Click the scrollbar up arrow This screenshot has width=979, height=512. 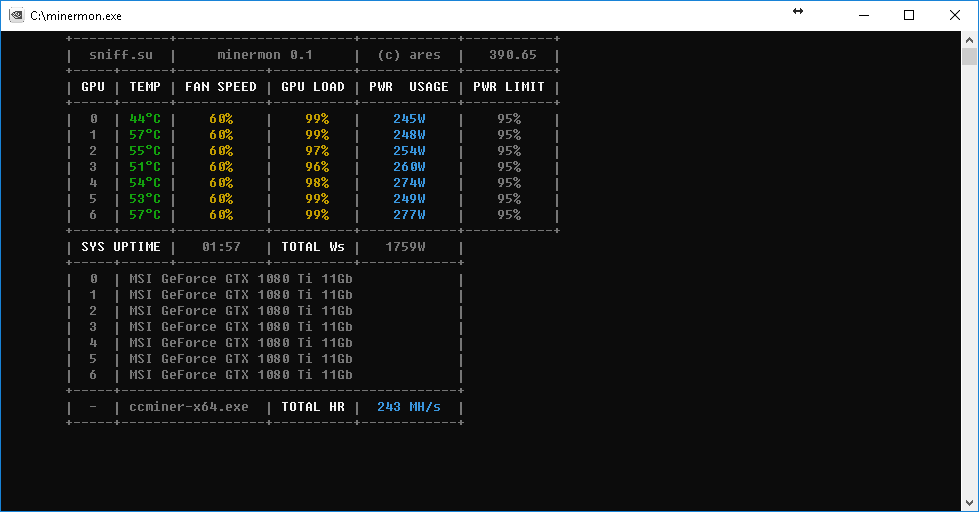point(969,40)
